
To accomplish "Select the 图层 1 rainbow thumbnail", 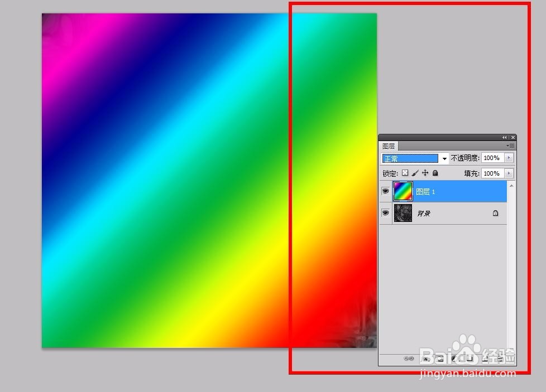I will click(x=403, y=191).
